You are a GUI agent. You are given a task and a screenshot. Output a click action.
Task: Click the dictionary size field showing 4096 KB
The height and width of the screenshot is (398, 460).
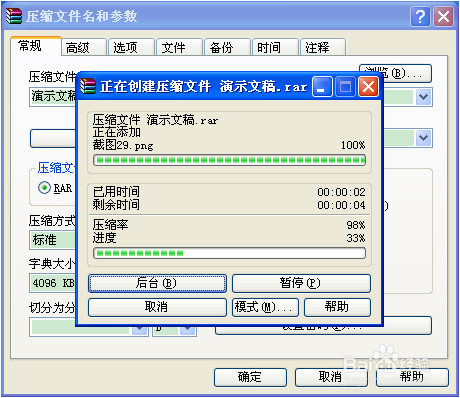click(x=53, y=283)
